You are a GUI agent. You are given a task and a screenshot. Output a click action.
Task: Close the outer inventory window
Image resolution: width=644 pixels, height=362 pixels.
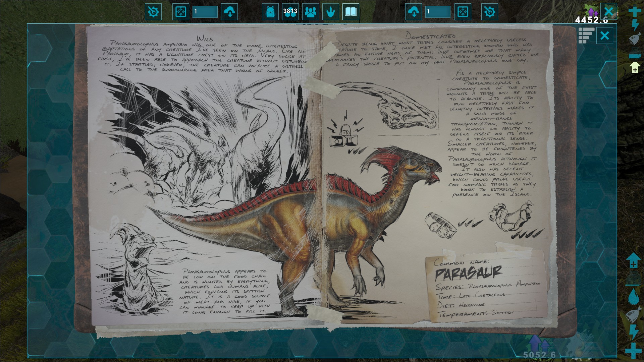click(608, 11)
